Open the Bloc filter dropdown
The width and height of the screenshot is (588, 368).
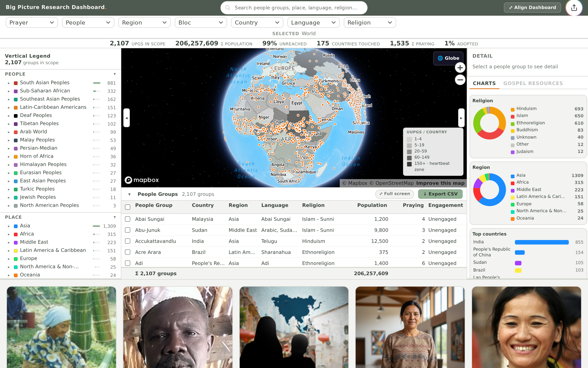click(201, 23)
